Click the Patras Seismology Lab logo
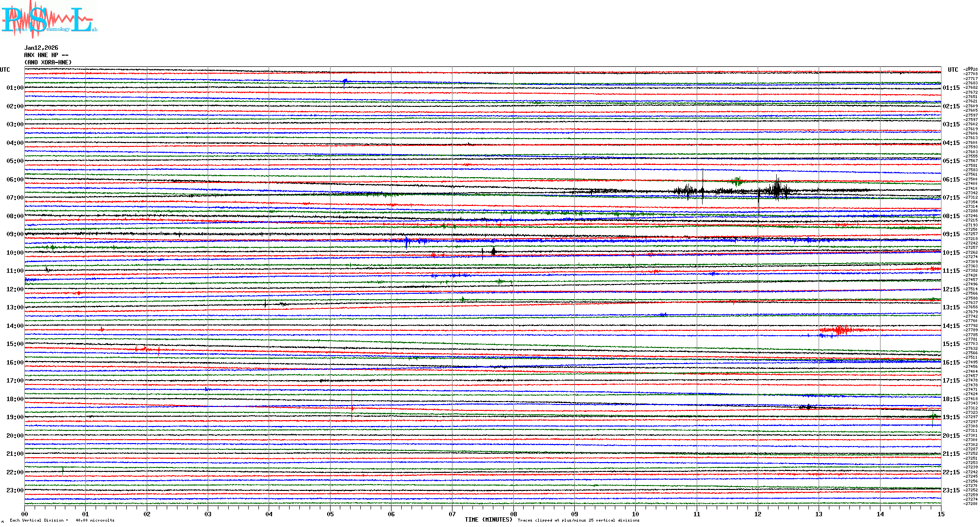980x527 pixels. [x=49, y=20]
